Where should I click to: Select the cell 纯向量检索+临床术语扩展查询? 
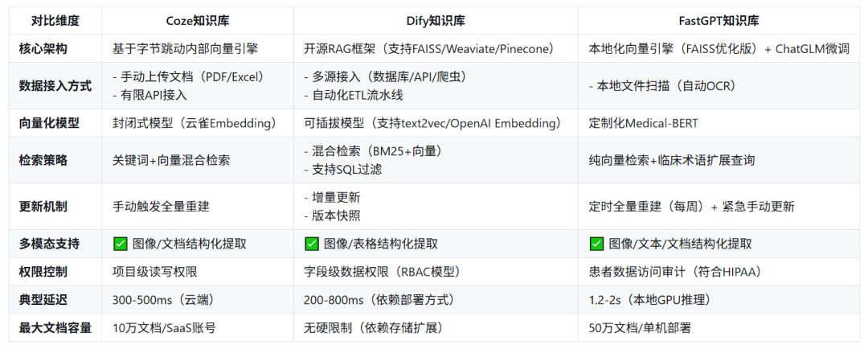[x=719, y=161]
